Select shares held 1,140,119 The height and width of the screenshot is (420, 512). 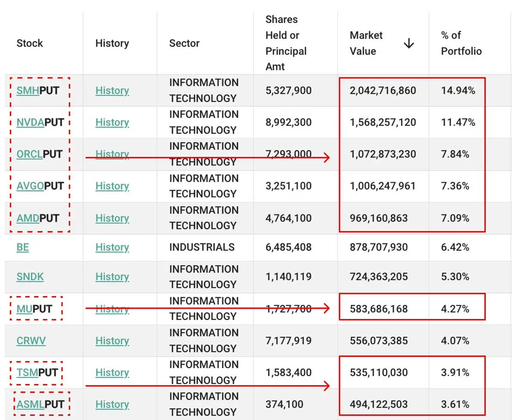coord(288,277)
